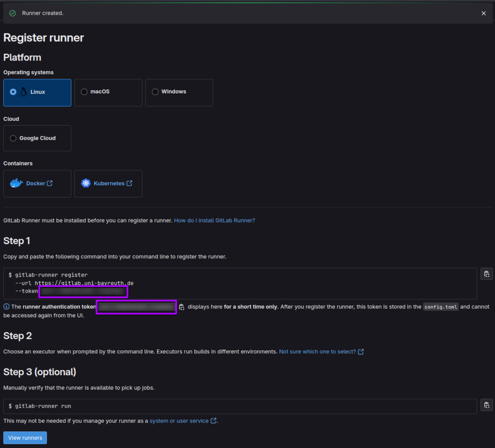Select the macOS radio button
Screen dimensions: 495x448
click(x=84, y=92)
